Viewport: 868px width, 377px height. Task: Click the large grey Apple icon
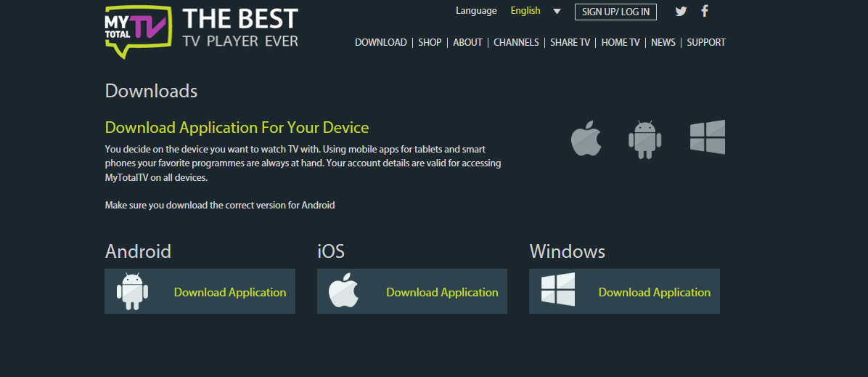point(586,138)
